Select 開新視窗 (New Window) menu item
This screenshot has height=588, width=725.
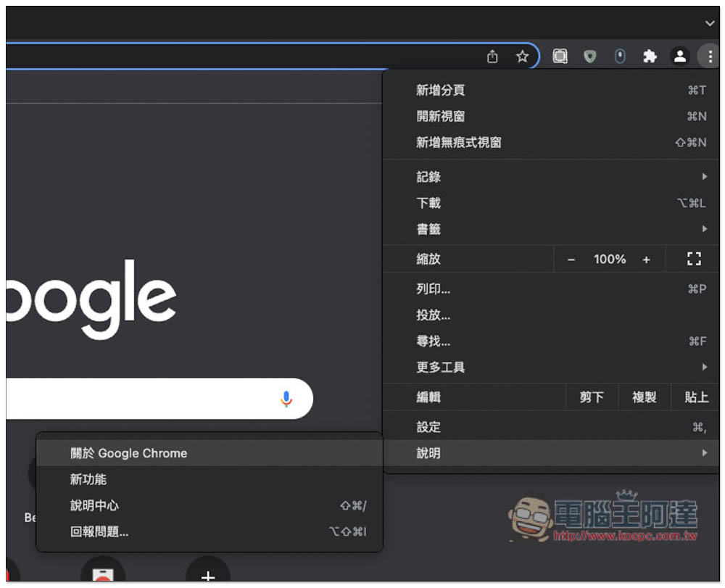(x=552, y=116)
